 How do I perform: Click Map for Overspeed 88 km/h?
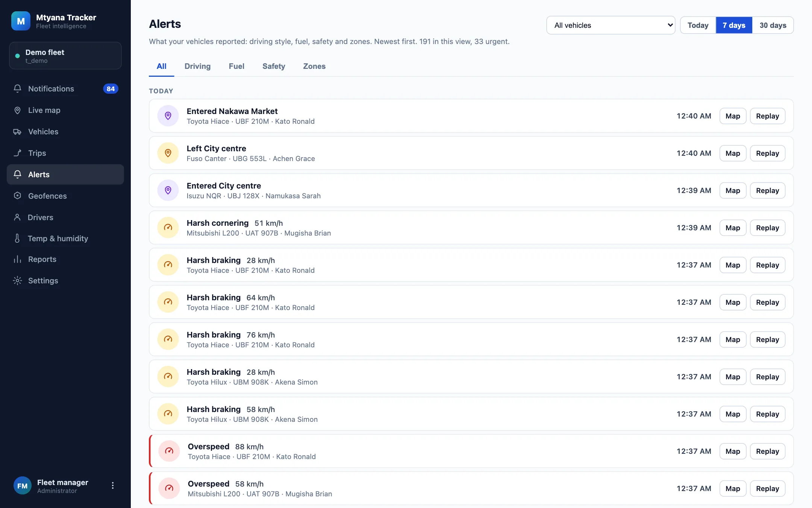tap(733, 451)
